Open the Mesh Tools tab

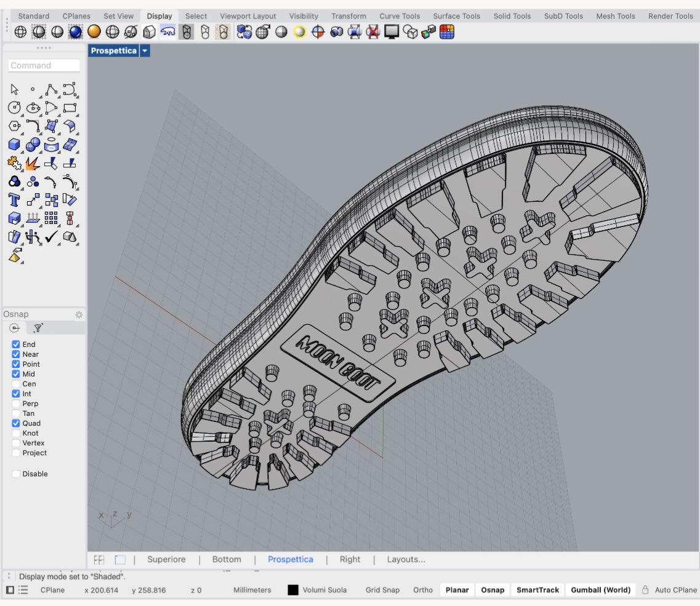[616, 15]
